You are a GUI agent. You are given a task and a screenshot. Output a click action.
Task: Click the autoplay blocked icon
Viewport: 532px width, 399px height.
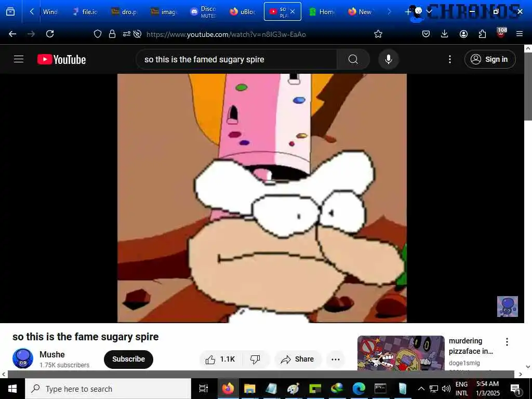tap(137, 34)
